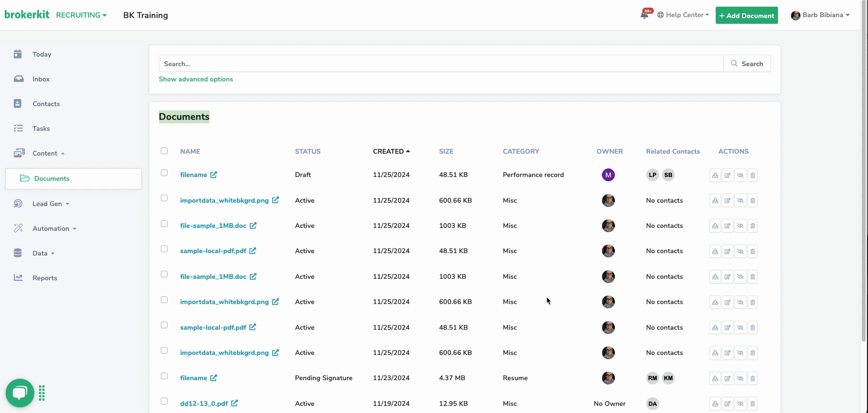Delete the Performance record document

(x=752, y=175)
